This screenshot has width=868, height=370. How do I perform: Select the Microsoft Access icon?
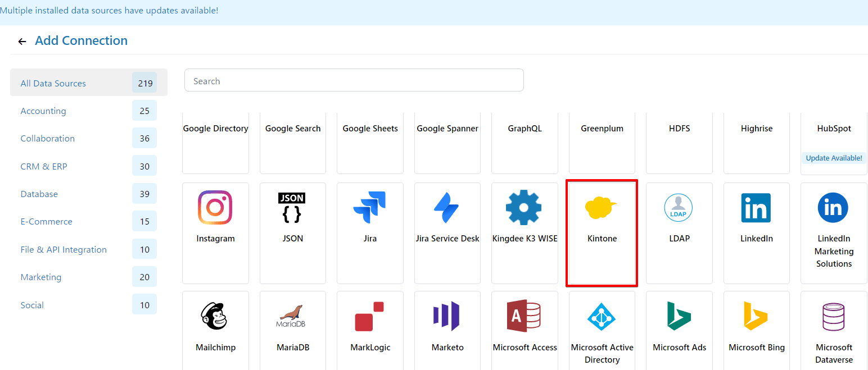pyautogui.click(x=523, y=316)
